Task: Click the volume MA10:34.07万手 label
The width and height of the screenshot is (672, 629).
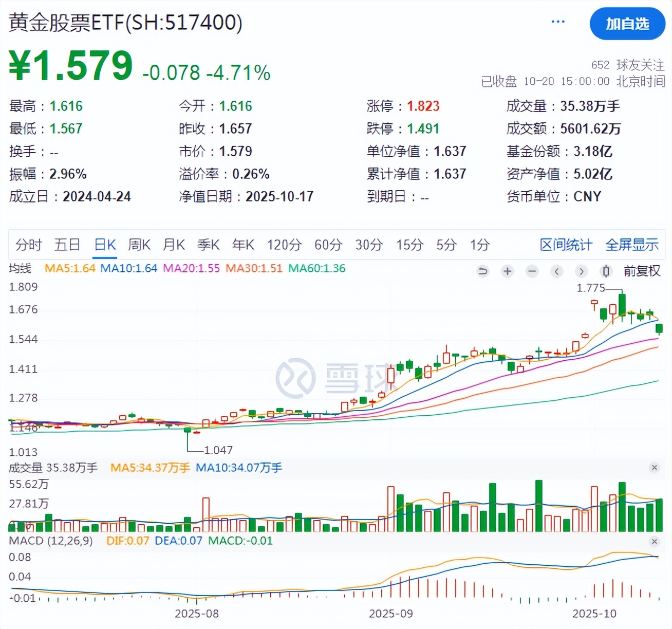Action: point(239,468)
